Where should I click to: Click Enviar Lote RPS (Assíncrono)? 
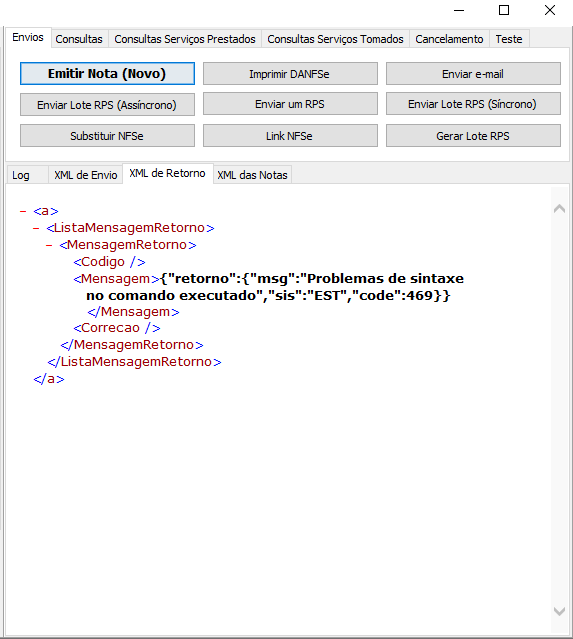pyautogui.click(x=107, y=105)
